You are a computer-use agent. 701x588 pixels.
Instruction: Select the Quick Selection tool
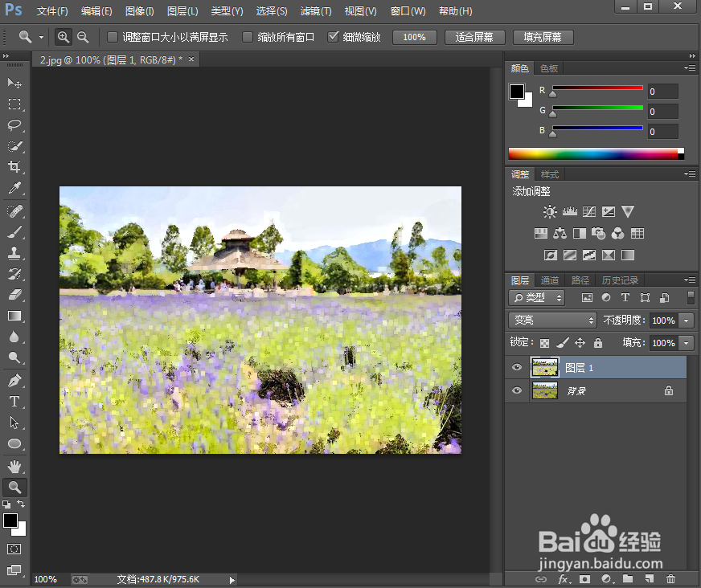(x=14, y=146)
